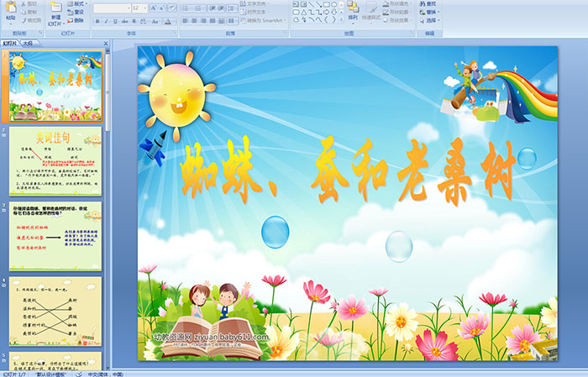
Task: Click the Shape Fill (形状填充) swatch
Action: point(386,3)
